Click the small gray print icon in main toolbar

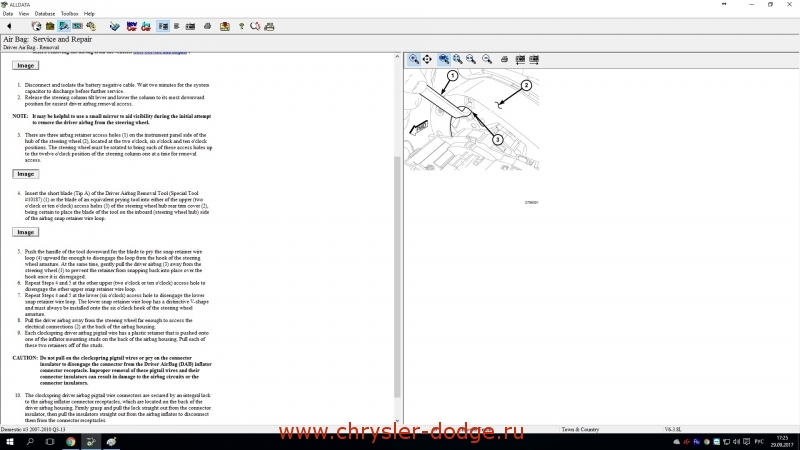pos(207,26)
